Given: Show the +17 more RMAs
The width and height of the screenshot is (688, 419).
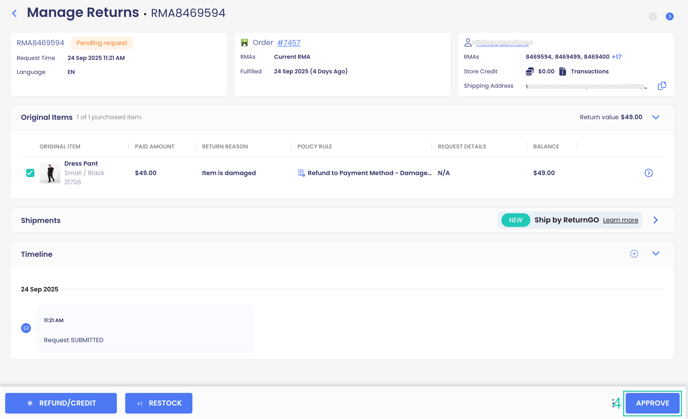Looking at the screenshot, I should [616, 57].
